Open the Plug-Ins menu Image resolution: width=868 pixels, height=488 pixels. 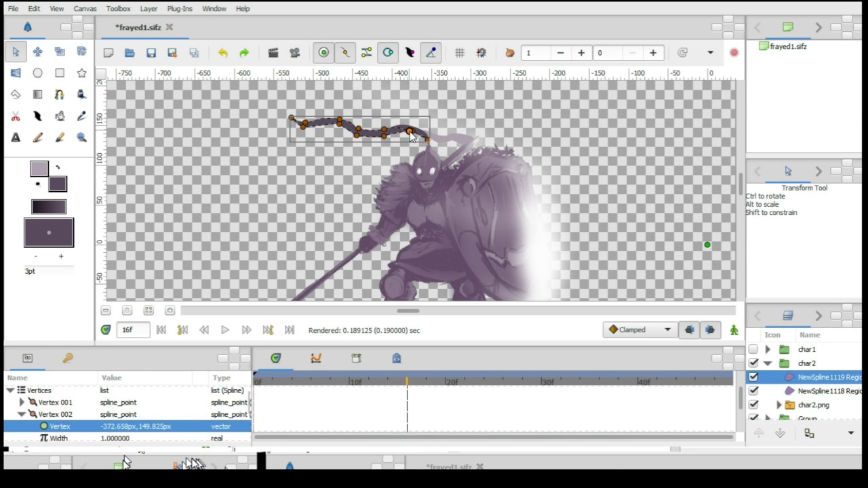180,9
